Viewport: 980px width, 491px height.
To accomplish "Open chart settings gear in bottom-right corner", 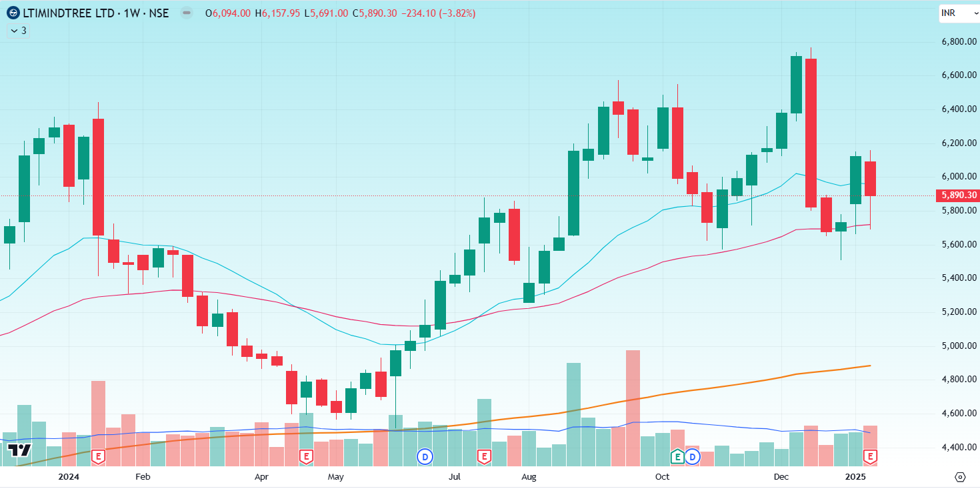I will (960, 476).
